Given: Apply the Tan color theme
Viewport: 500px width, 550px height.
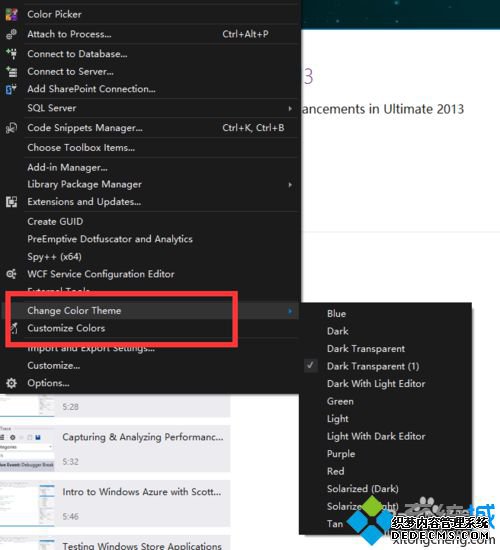Looking at the screenshot, I should tap(335, 524).
